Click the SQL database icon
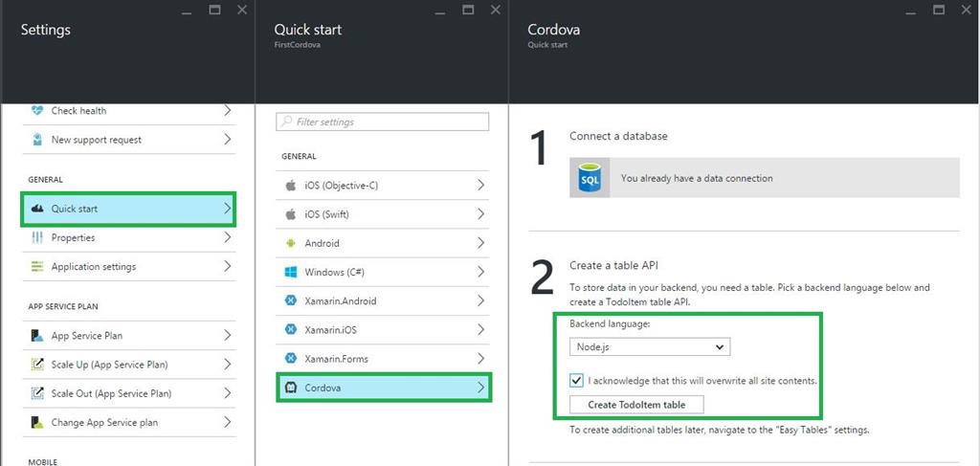980x466 pixels. click(590, 178)
